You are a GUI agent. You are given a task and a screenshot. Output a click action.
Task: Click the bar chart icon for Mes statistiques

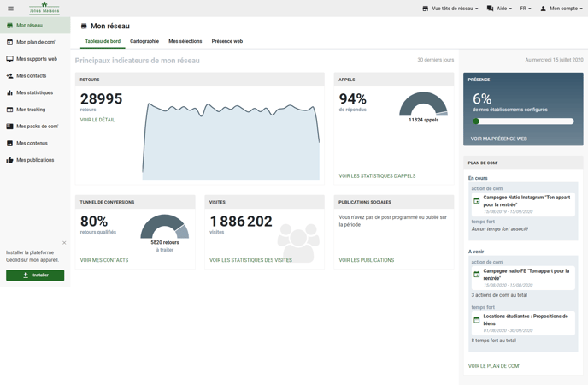click(x=9, y=92)
